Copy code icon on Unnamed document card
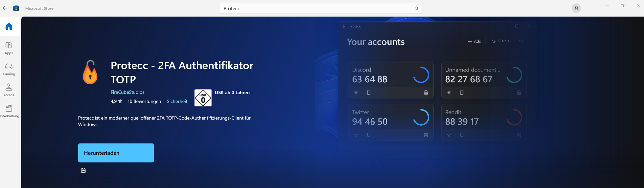This screenshot has height=188, width=644. click(x=462, y=92)
